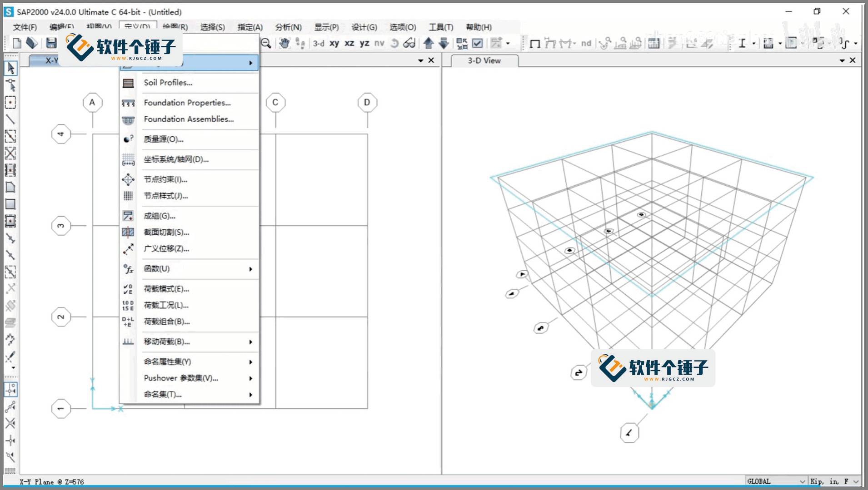Choose 节点样式(J) menu item

click(x=190, y=196)
